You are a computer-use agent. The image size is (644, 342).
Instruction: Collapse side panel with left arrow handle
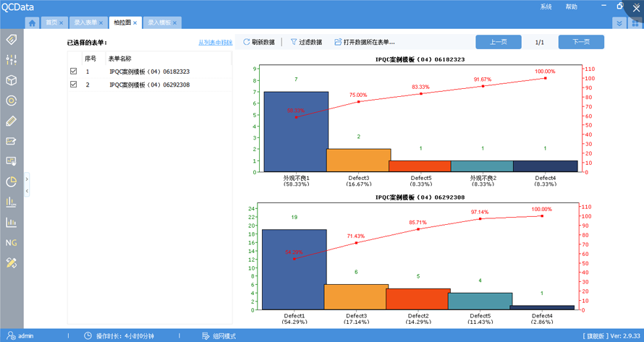coord(27,191)
